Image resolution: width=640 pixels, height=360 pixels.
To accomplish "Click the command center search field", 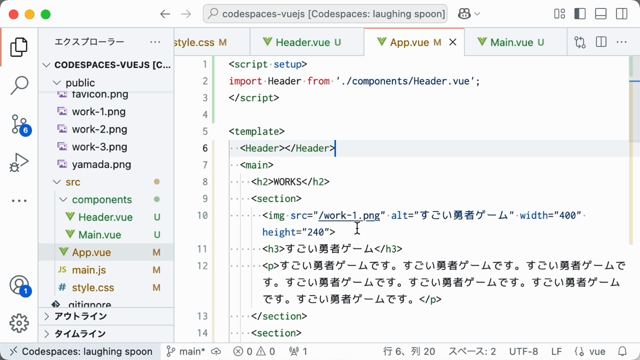I will [325, 14].
